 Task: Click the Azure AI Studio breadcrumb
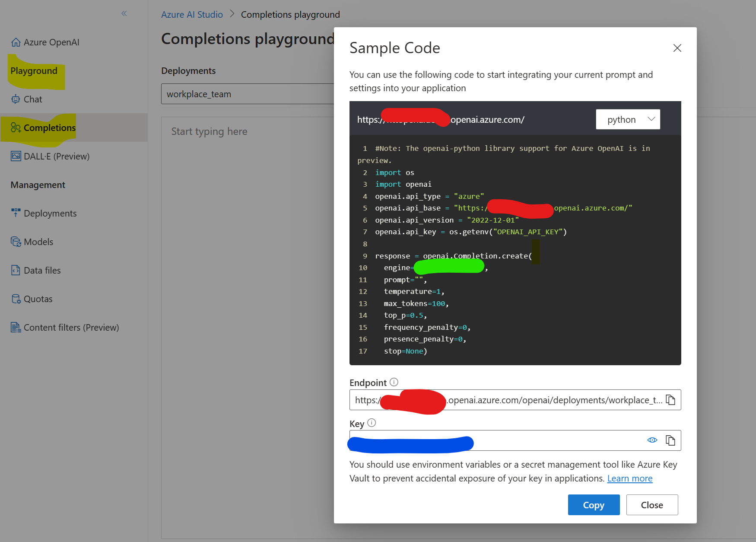[x=192, y=15]
